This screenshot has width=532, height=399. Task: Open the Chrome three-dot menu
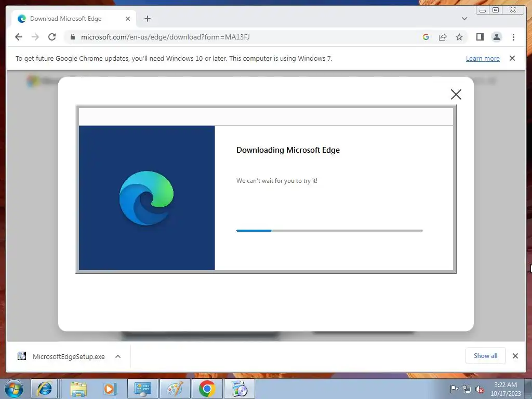click(513, 37)
